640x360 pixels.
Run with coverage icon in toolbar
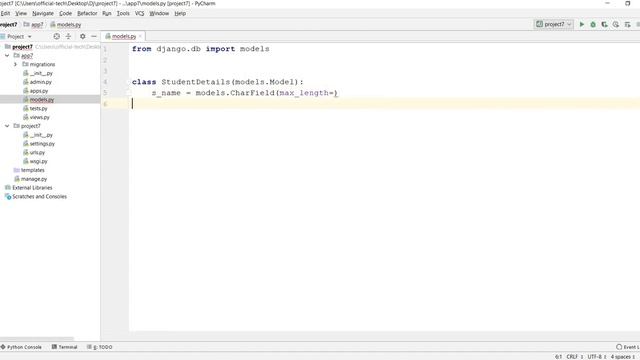604,24
